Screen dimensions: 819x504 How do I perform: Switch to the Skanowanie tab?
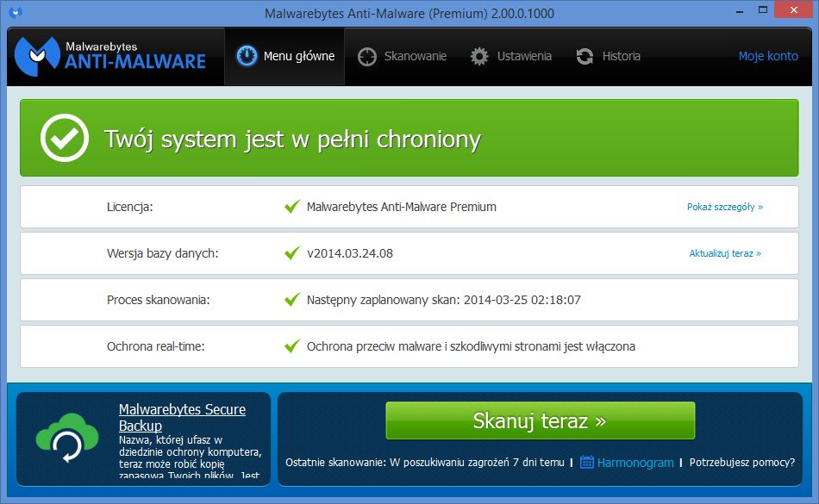[403, 56]
